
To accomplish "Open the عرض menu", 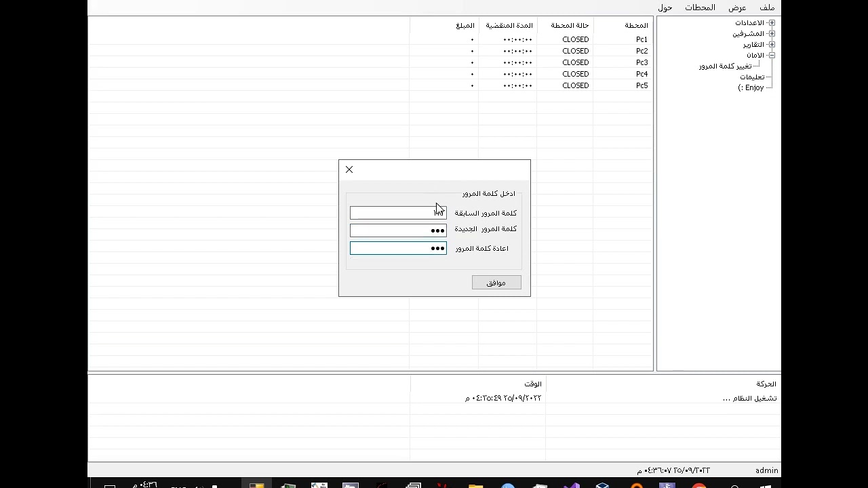I will click(x=737, y=7).
